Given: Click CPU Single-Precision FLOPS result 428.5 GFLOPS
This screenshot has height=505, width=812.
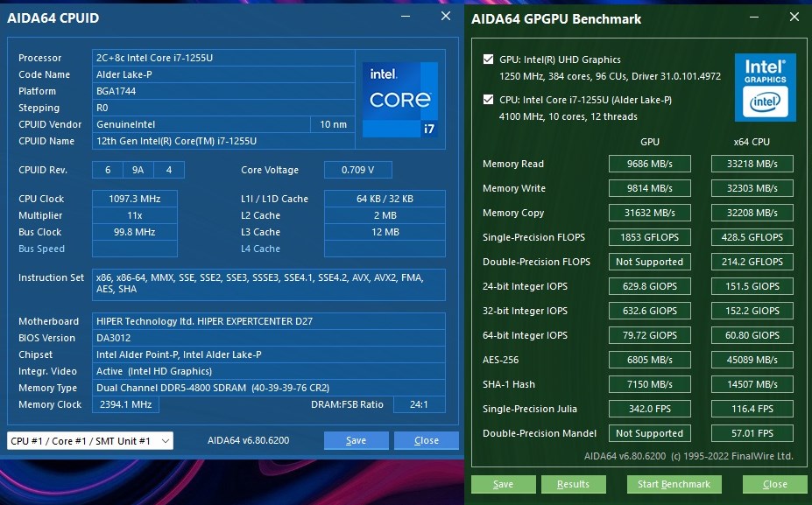Looking at the screenshot, I should [752, 237].
